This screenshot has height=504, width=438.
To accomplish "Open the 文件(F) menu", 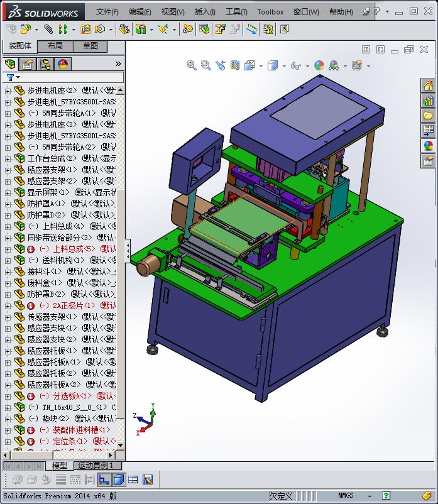I will click(107, 12).
